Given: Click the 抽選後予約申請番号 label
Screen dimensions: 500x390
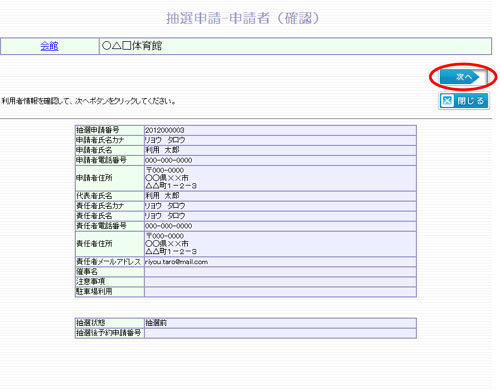Looking at the screenshot, I should [x=109, y=333].
